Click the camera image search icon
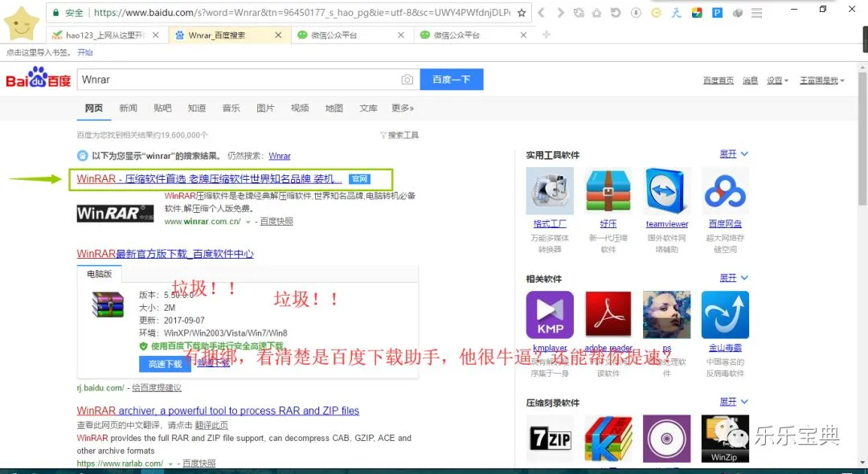Viewport: 868px width, 474px height. coord(407,80)
